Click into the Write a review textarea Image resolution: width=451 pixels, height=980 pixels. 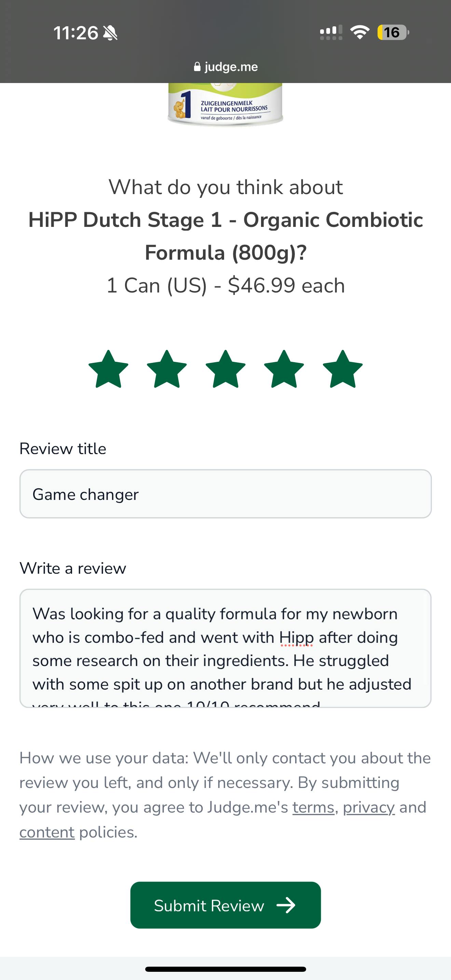225,648
